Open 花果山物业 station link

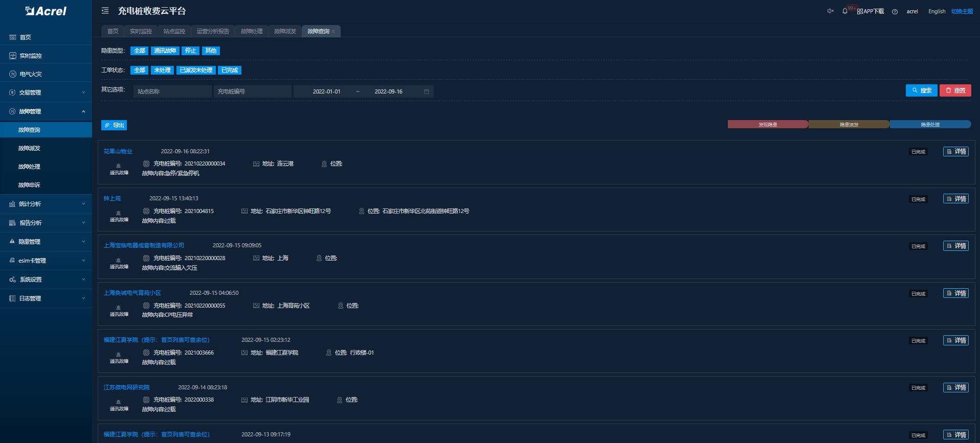point(118,151)
